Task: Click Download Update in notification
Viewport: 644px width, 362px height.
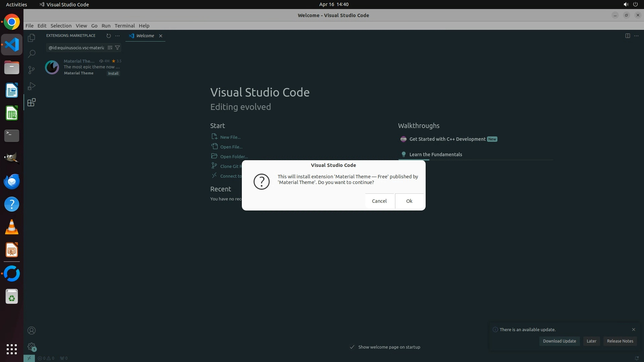Action: tap(559, 341)
